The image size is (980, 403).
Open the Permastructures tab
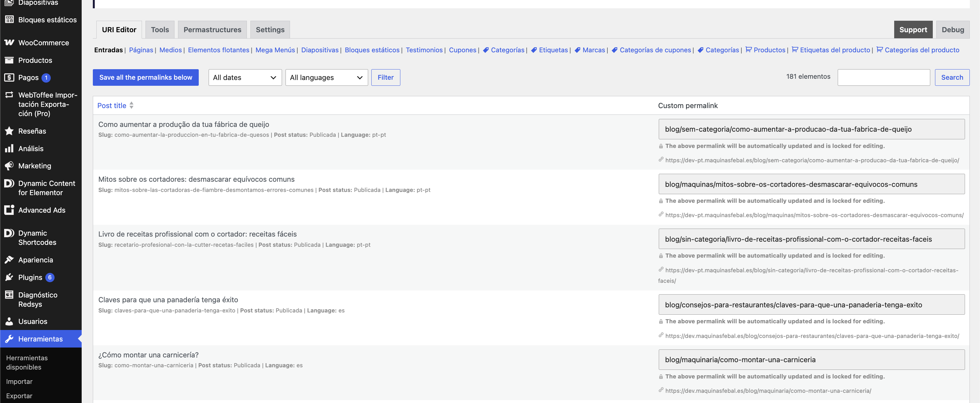212,30
